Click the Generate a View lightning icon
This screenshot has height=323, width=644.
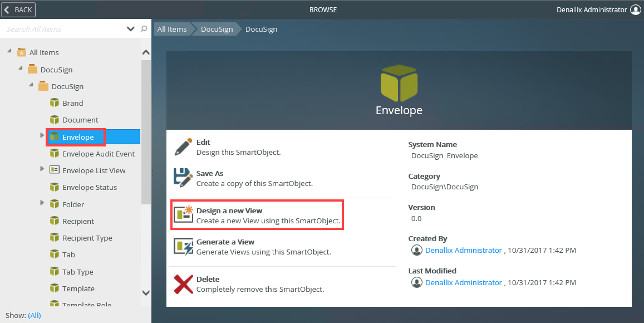183,246
